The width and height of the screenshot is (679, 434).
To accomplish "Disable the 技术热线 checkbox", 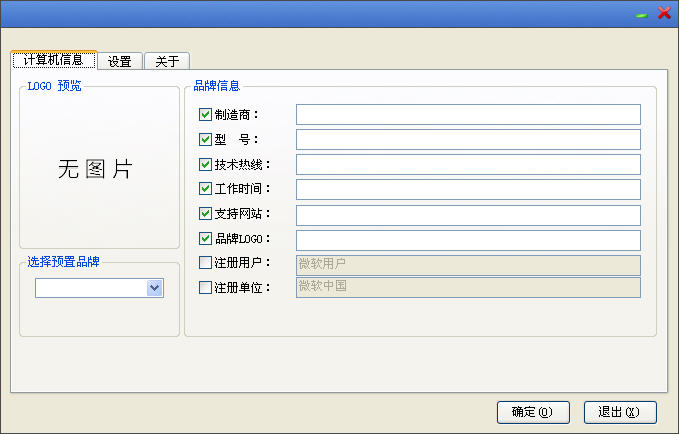I will [x=206, y=165].
